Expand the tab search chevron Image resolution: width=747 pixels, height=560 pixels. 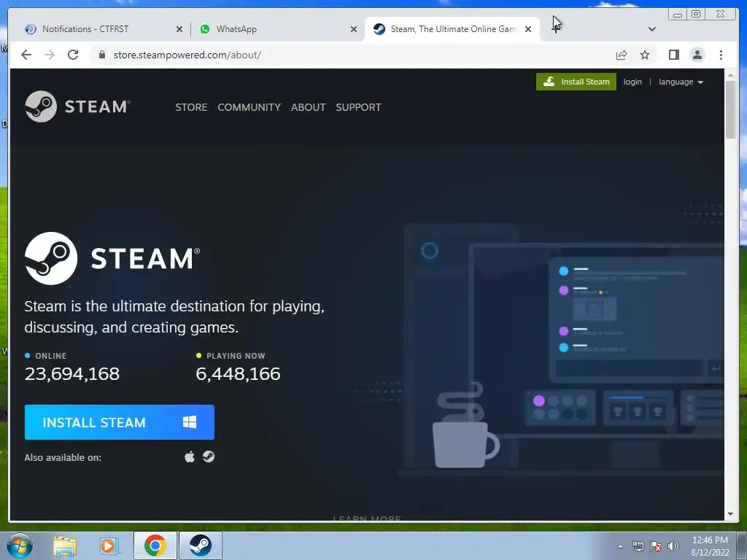click(x=652, y=29)
